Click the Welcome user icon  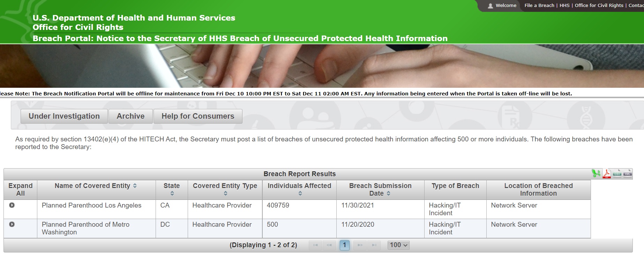(490, 6)
